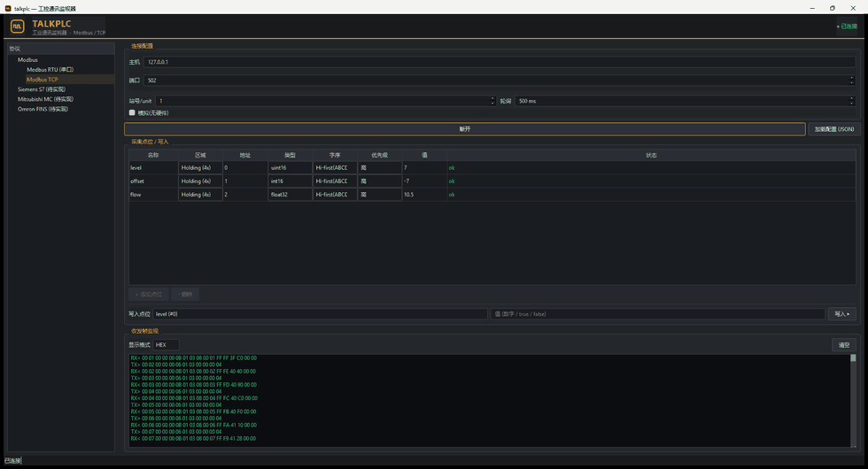Toggle the 模拟(无硬件) checkbox
Screen dimensions: 868x469
click(x=132, y=113)
